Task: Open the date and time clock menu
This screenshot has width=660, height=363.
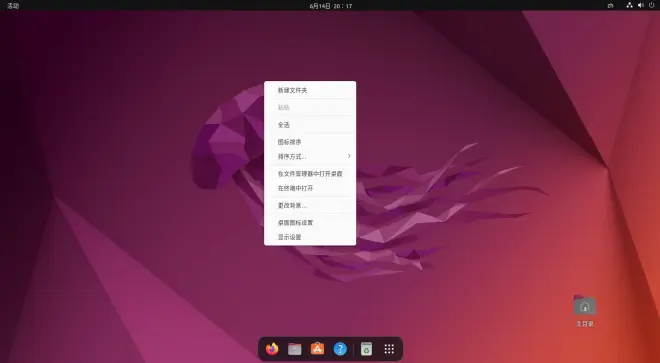Action: click(x=330, y=6)
